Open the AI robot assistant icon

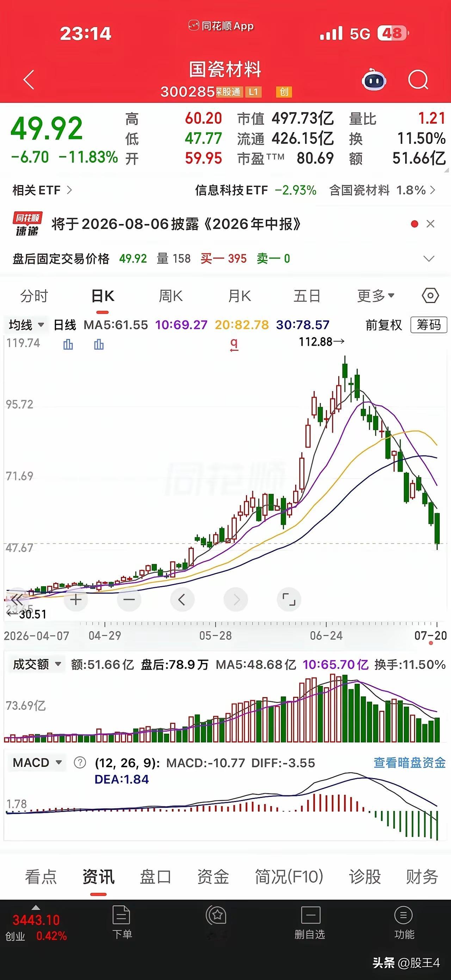click(374, 80)
